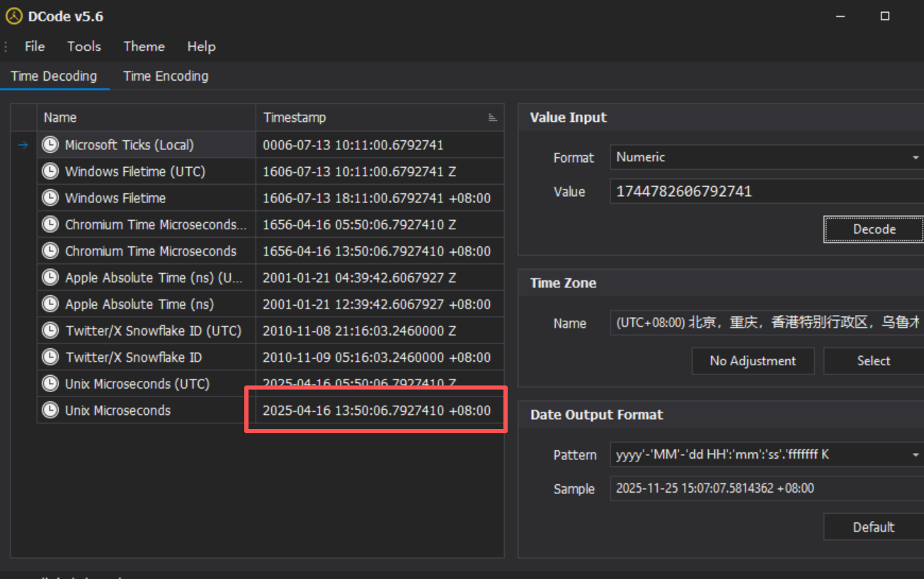
Task: Click clock icon for Apple Absolute Time (ns) UTC row
Action: pyautogui.click(x=50, y=277)
